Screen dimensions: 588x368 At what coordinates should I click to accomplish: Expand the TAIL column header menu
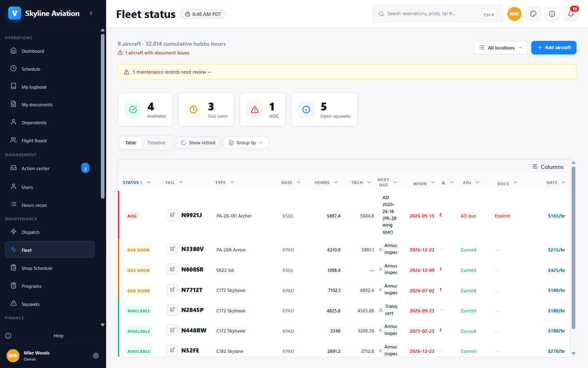point(181,182)
